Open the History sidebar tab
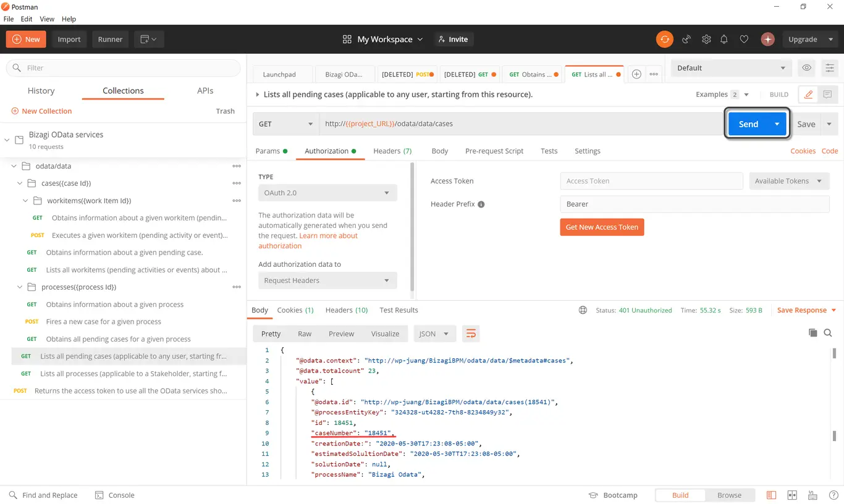Viewport: 844px width, 504px height. point(41,91)
